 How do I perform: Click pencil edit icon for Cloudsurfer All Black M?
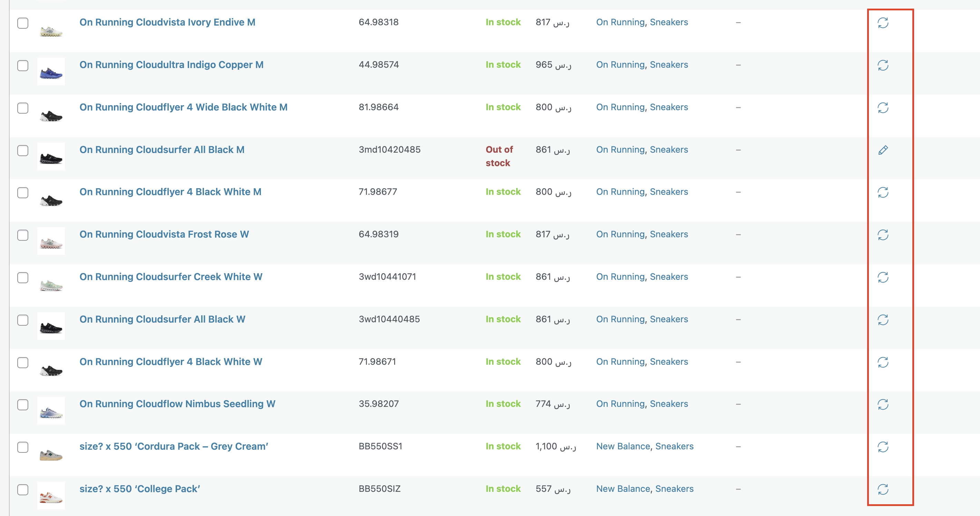(x=883, y=150)
